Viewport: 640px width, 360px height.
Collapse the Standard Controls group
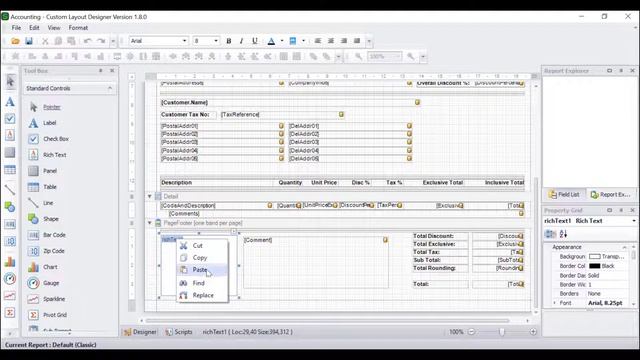110,88
